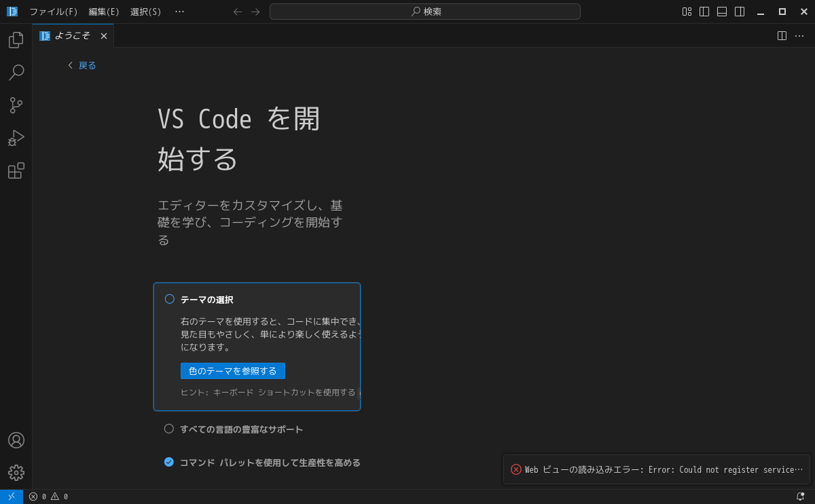Open Customize Layout icon

[x=687, y=12]
